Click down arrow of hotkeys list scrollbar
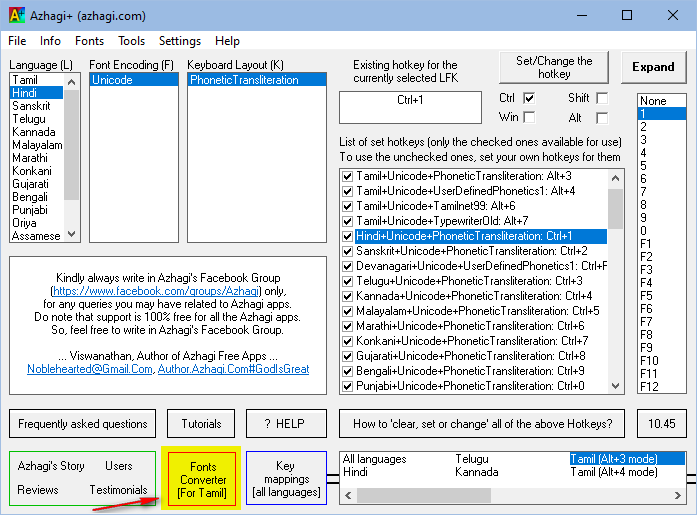The width and height of the screenshot is (697, 515). (616, 386)
